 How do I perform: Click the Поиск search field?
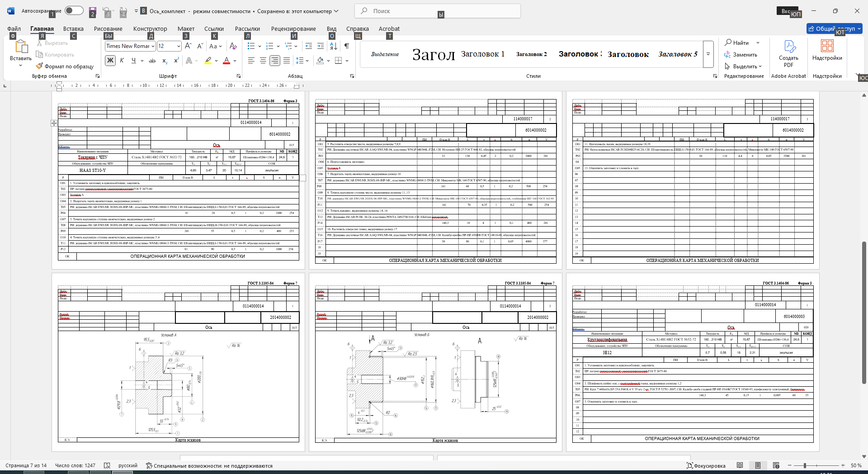tap(438, 11)
